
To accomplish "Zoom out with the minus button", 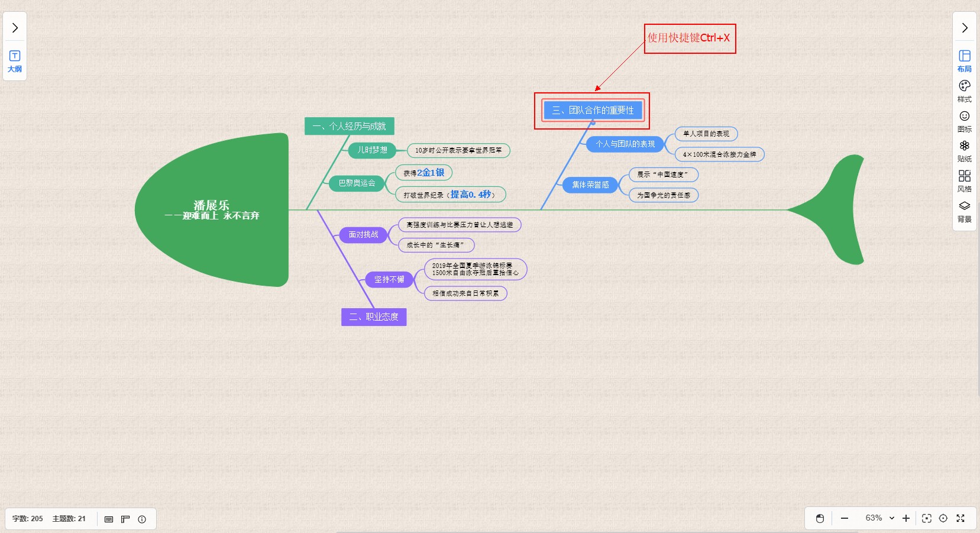I will click(845, 519).
